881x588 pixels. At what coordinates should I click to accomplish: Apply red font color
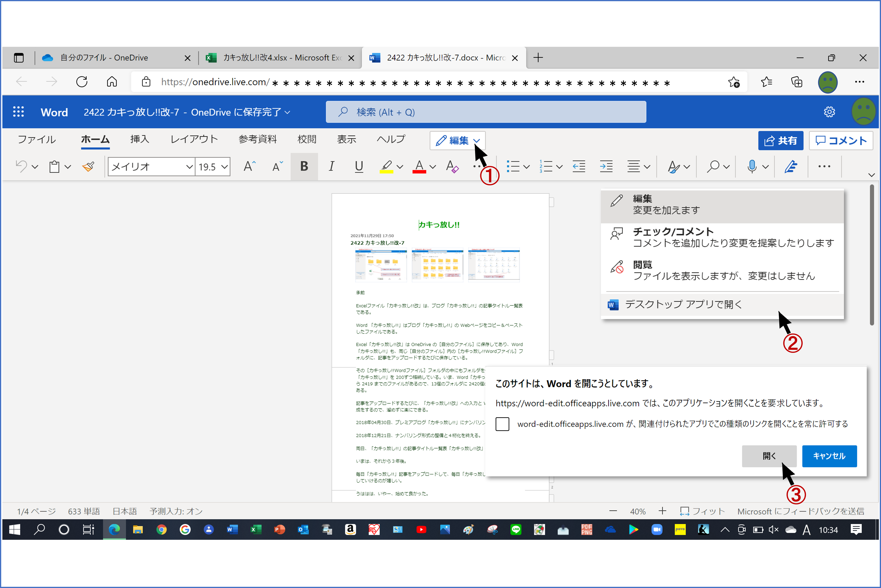point(419,167)
